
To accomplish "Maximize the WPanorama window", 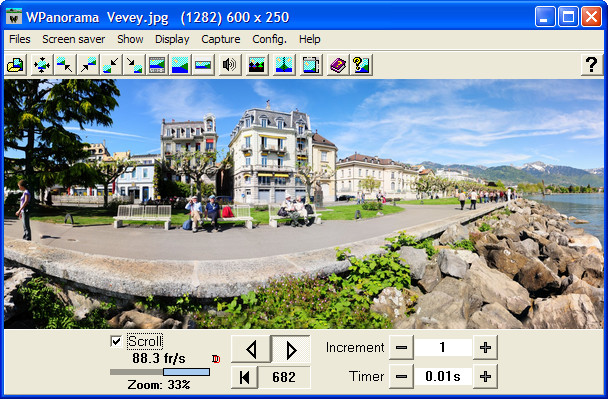I will (568, 17).
